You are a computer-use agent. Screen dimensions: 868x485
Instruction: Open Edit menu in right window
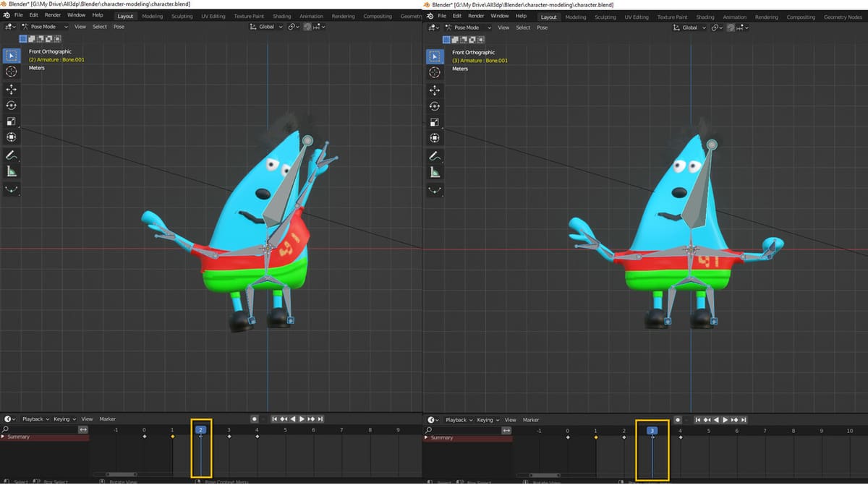click(459, 16)
